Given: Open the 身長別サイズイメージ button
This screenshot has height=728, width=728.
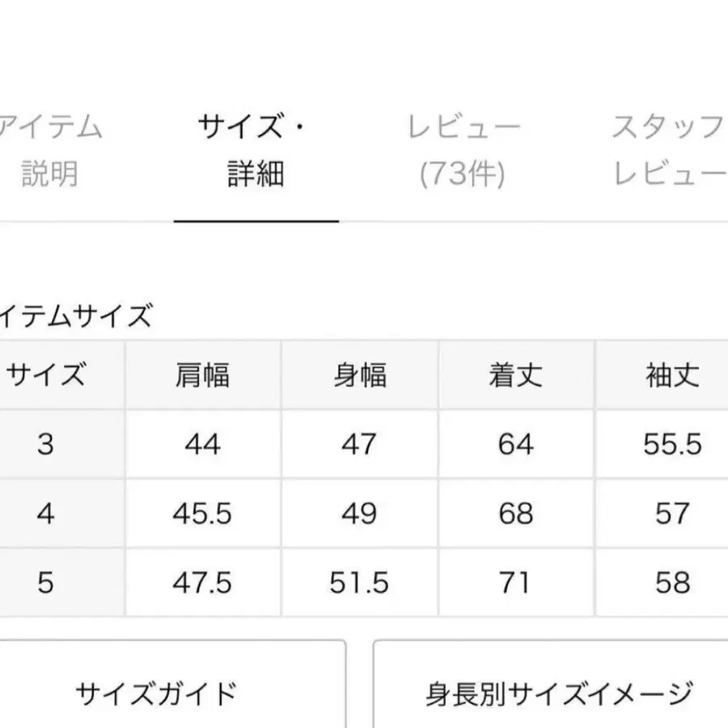Looking at the screenshot, I should (558, 694).
